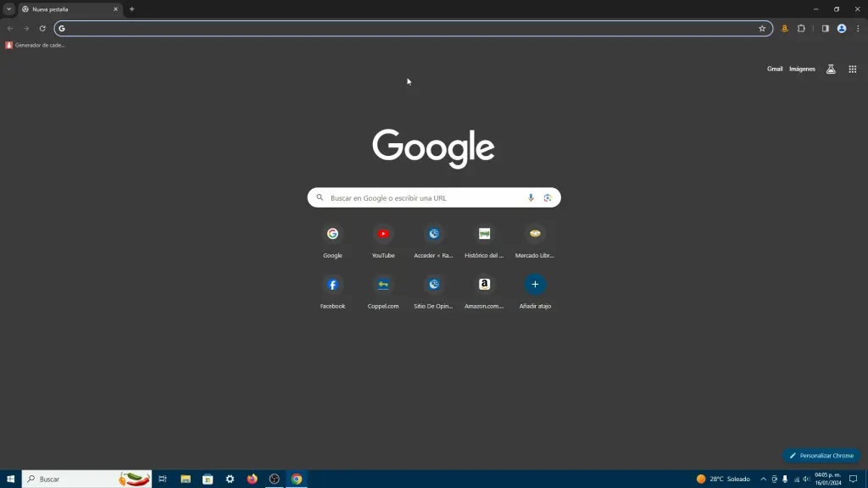Open the notification center icon

853,479
